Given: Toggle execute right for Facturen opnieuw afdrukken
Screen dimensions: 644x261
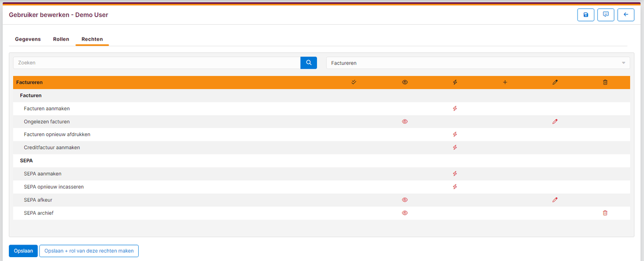Looking at the screenshot, I should pyautogui.click(x=455, y=134).
